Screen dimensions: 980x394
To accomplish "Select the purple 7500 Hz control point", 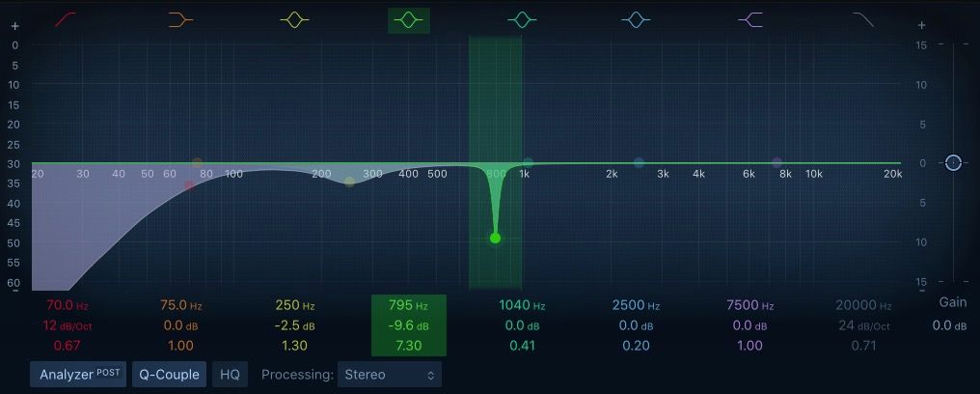I will click(776, 162).
